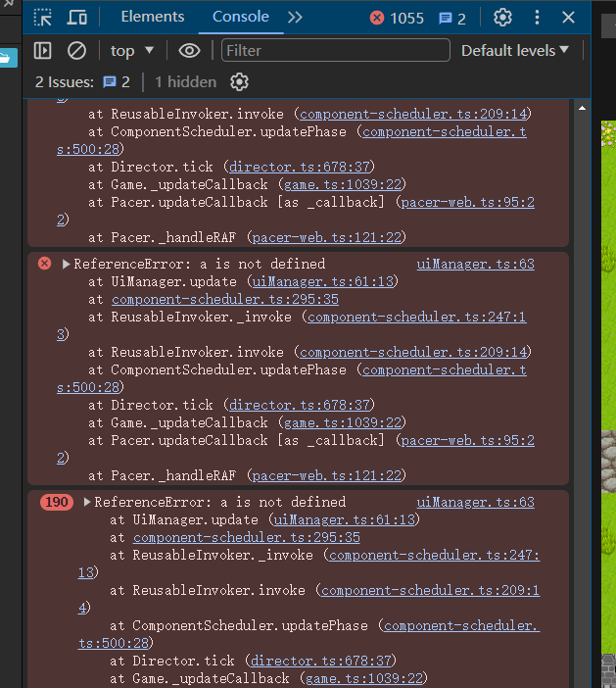Open uiManager.ts:63 link in the 190 error
616x688 pixels.
(x=476, y=502)
